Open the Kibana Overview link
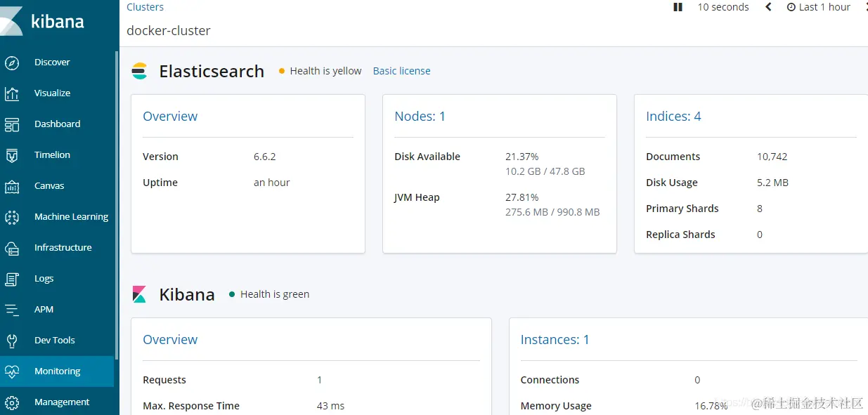Screen dimensions: 868x415 coord(170,340)
